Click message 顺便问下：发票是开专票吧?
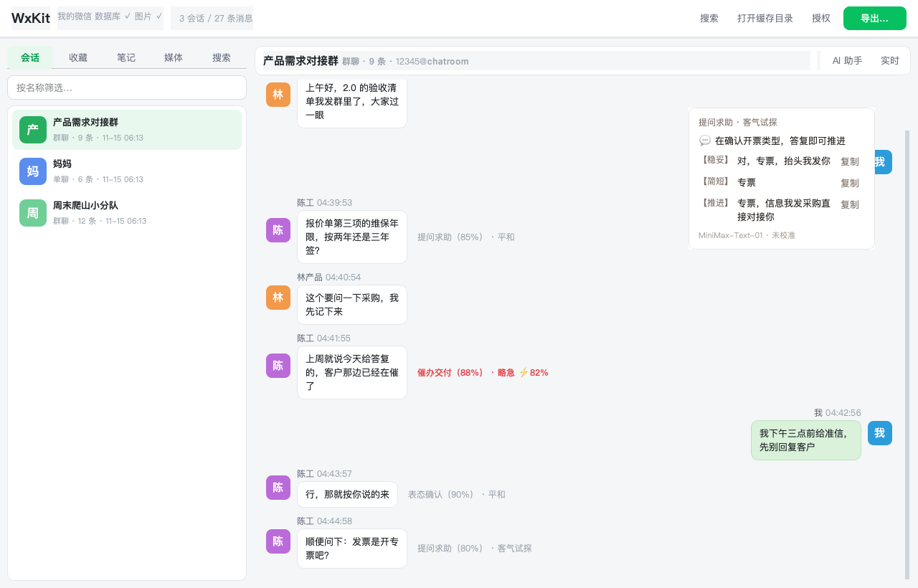Image resolution: width=918 pixels, height=588 pixels. 352,549
